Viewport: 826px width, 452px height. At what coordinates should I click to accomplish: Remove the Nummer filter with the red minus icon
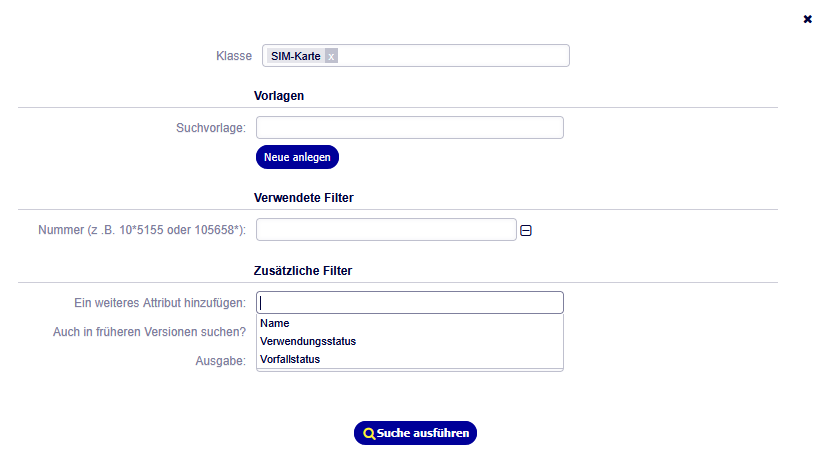[x=526, y=231]
